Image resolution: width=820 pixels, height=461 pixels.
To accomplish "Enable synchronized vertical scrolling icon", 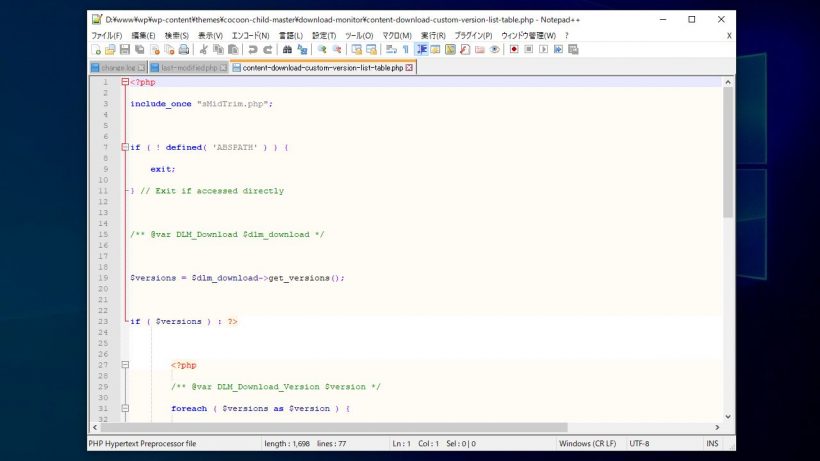I will click(x=357, y=50).
